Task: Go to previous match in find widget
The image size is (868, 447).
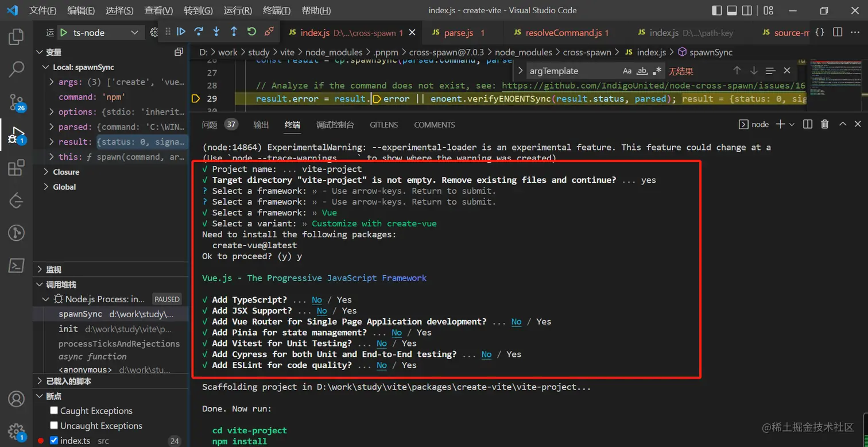Action: tap(737, 71)
